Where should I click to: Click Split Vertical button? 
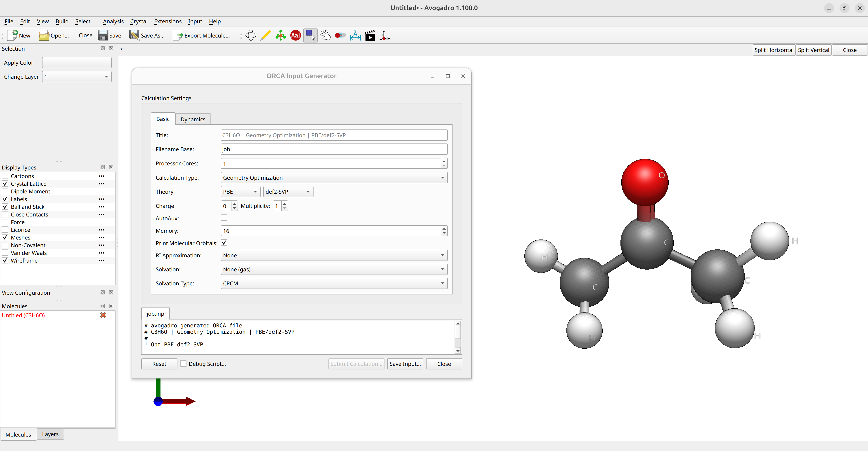click(x=814, y=50)
